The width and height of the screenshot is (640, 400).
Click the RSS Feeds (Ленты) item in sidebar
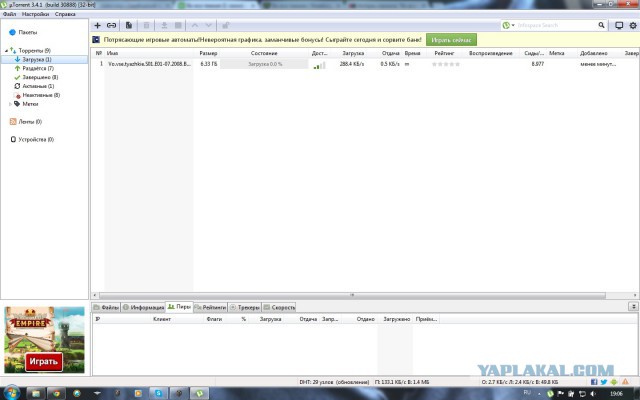pyautogui.click(x=29, y=121)
